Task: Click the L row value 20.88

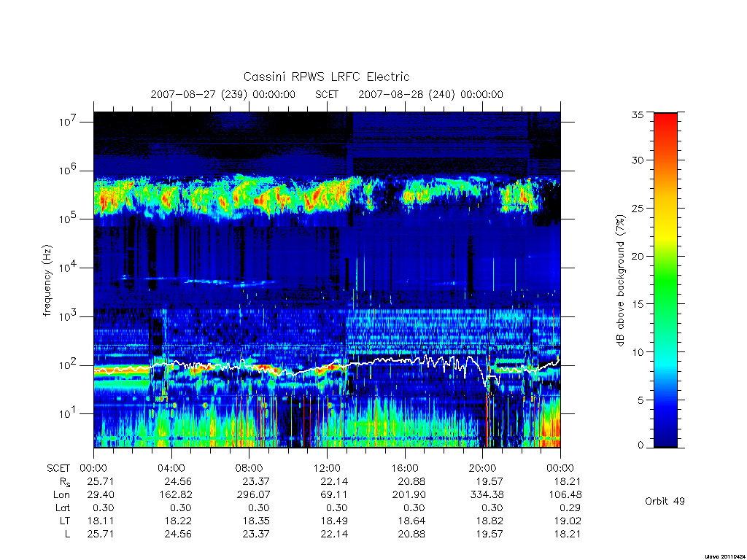Action: (411, 534)
